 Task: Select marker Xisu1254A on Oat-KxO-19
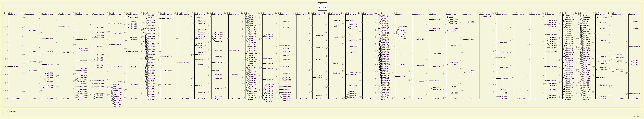coord(185,63)
